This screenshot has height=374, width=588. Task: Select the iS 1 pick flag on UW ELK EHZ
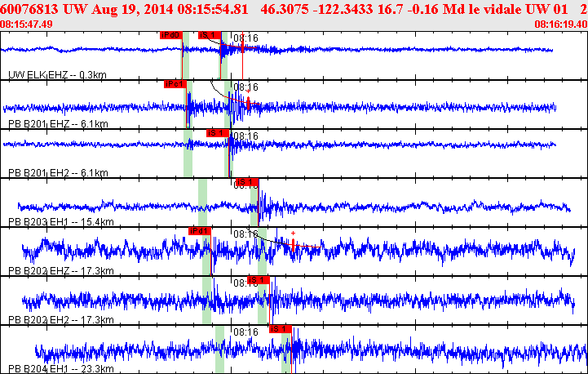[x=210, y=35]
